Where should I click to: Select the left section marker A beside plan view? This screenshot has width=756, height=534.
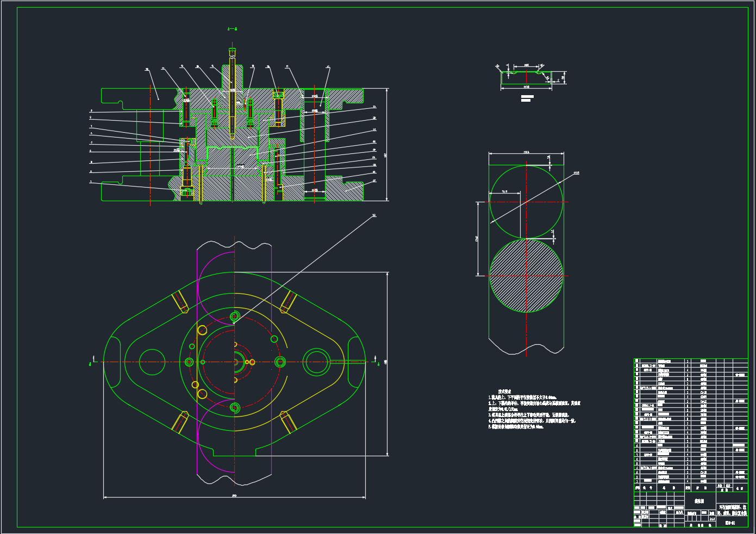[90, 364]
